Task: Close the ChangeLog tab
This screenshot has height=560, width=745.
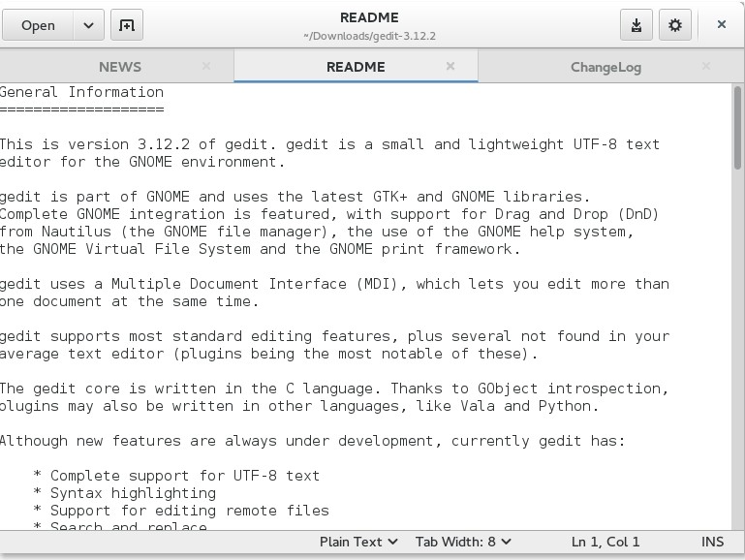Action: [x=706, y=66]
